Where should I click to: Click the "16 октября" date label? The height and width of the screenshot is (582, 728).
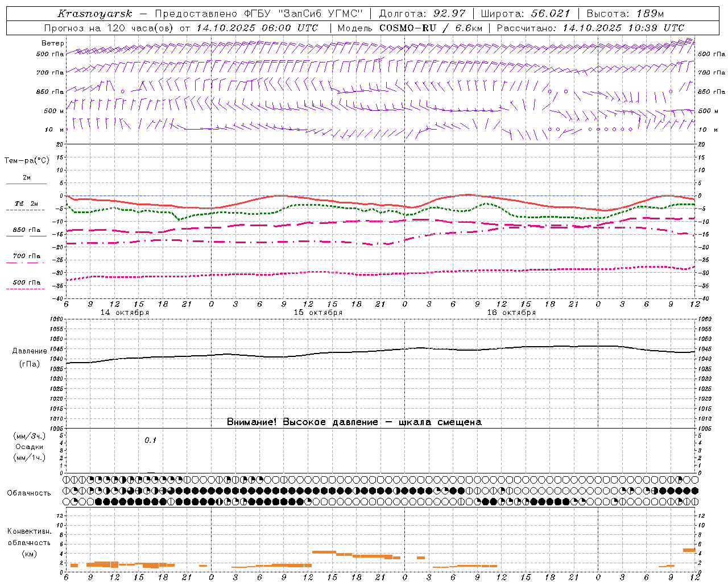[511, 313]
